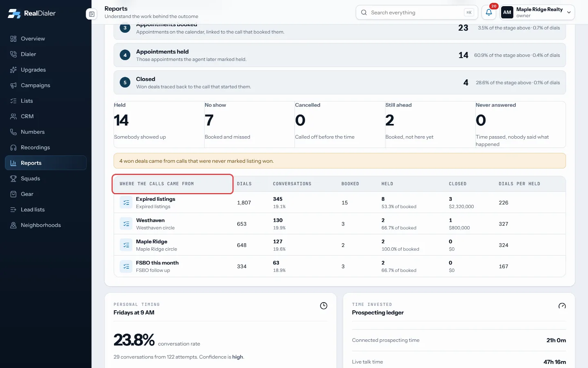The height and width of the screenshot is (368, 588).
Task: Click the Still ahead count 2
Action: (390, 120)
